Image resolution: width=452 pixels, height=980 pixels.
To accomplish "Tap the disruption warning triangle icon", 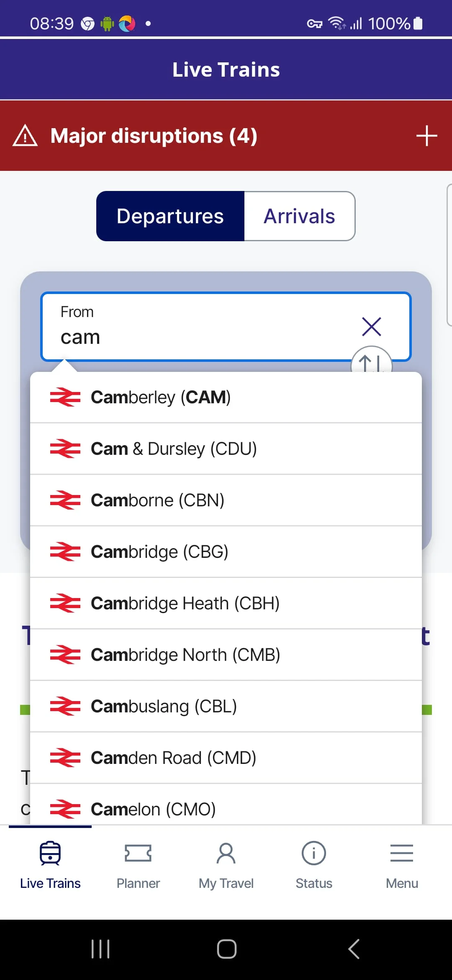I will (x=25, y=136).
